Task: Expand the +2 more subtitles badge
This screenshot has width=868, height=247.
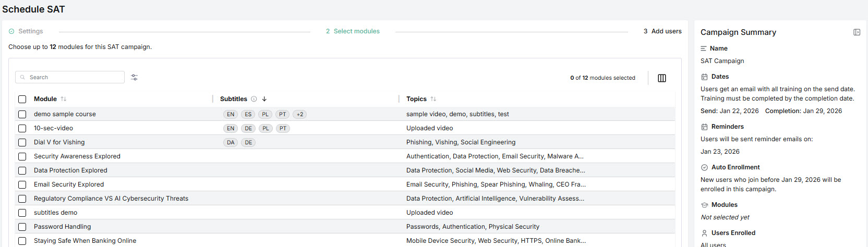Action: point(300,114)
